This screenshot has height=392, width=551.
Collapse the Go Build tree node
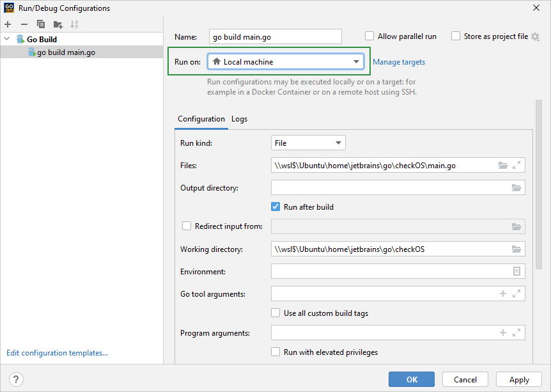coord(7,39)
